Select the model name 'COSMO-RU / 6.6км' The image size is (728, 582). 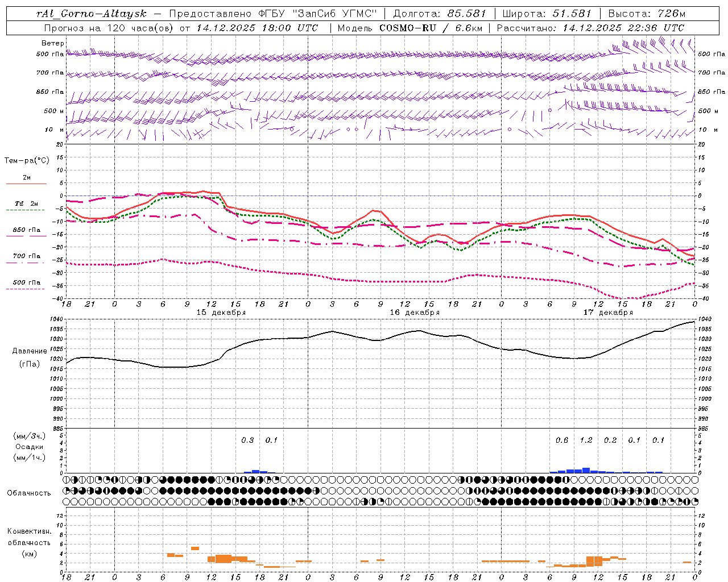[x=431, y=28]
